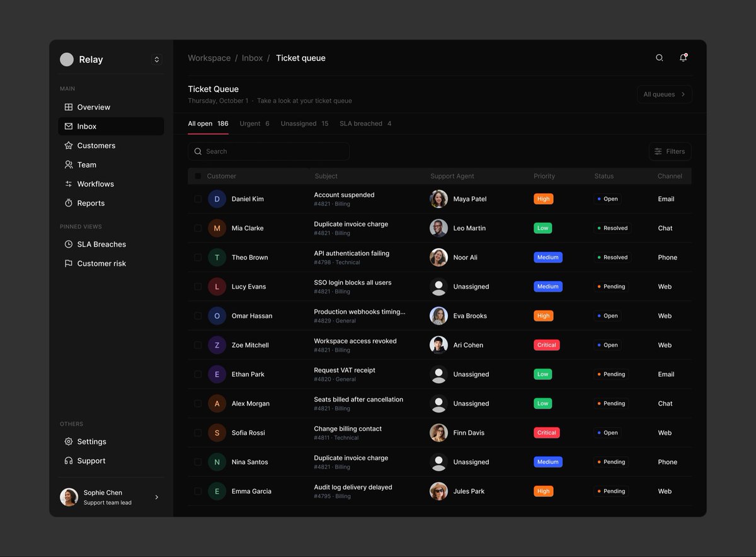The width and height of the screenshot is (756, 557).
Task: Open the Overview grid icon in the sidebar
Action: 69,107
